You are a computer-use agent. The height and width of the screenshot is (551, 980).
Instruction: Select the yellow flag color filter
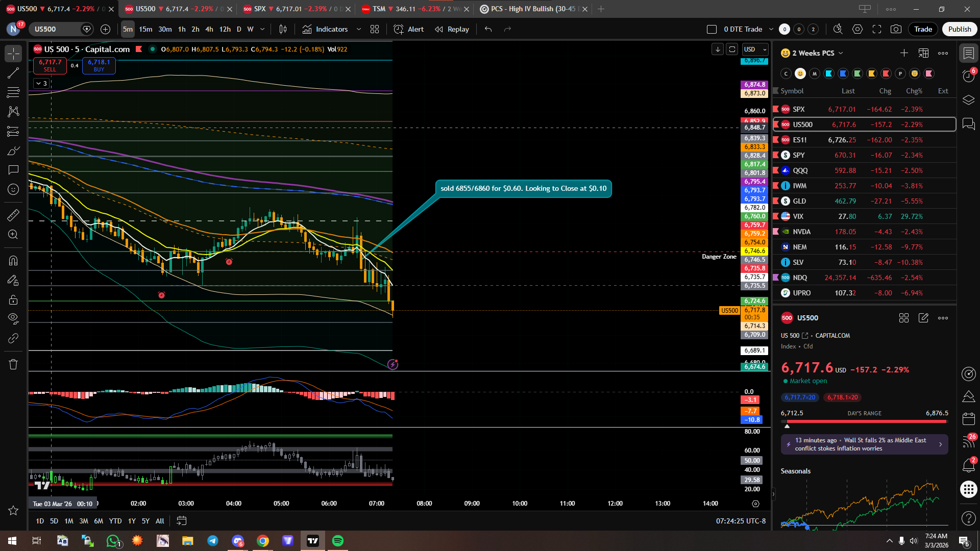tap(872, 73)
